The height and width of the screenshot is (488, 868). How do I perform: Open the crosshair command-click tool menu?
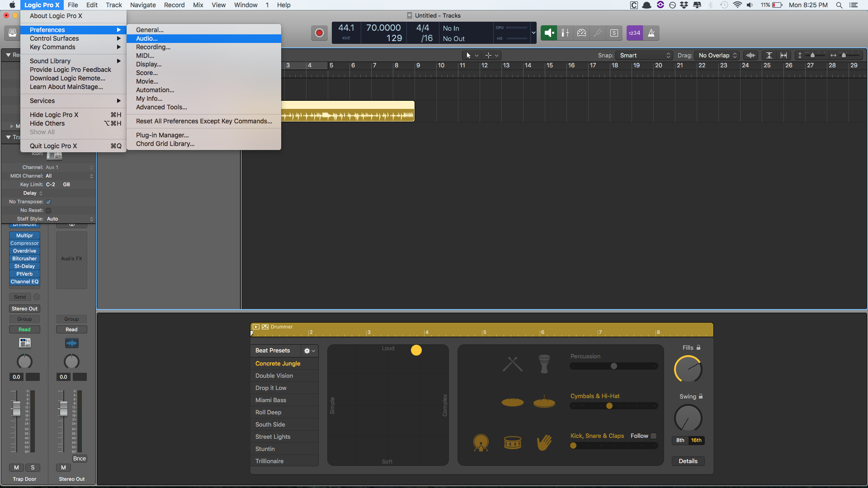click(x=492, y=55)
